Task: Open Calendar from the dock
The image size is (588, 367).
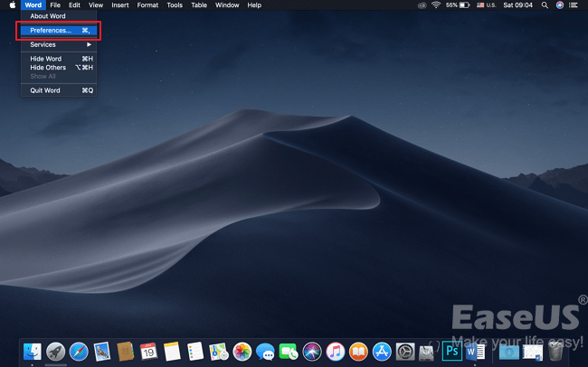Action: coord(149,352)
